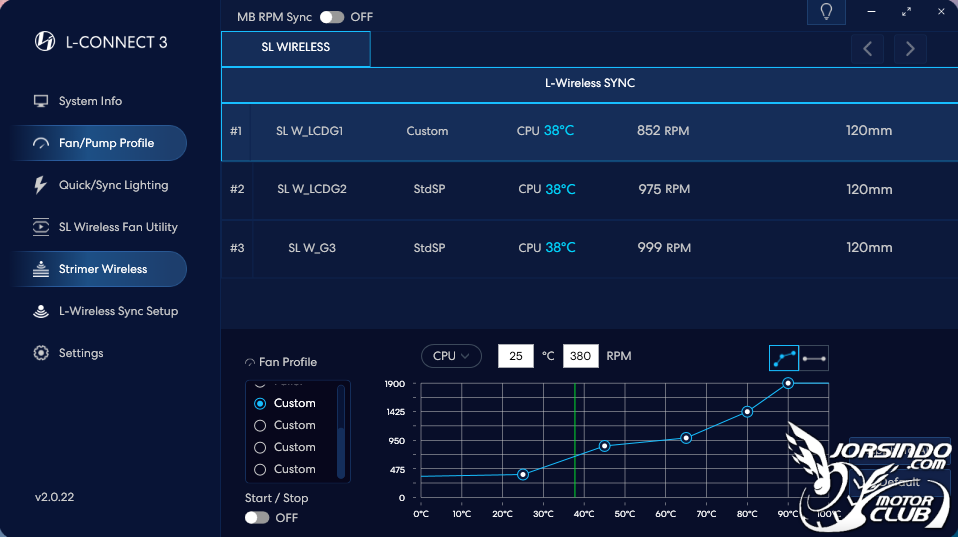Toggle MB RPM Sync switch
This screenshot has width=958, height=537.
(332, 17)
